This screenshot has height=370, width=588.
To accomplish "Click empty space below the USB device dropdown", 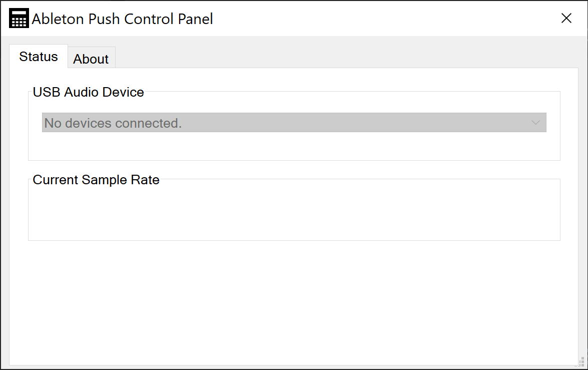I will click(294, 146).
